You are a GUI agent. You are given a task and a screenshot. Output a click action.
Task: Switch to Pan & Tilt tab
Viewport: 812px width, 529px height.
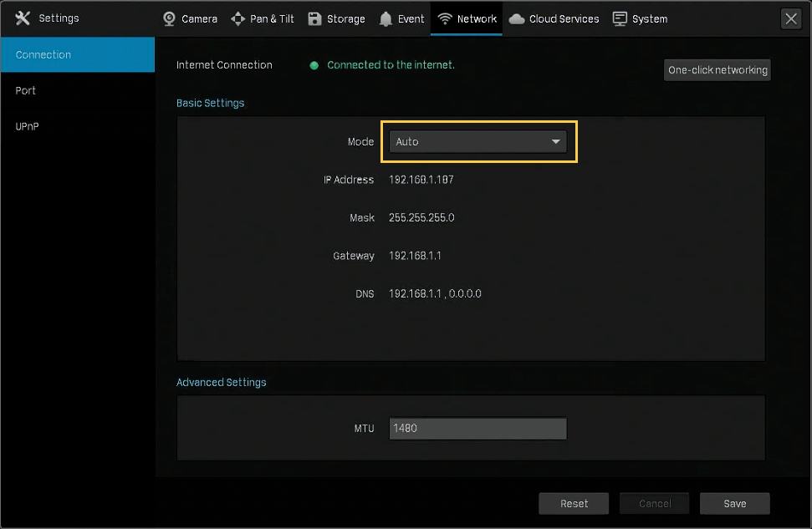[262, 18]
